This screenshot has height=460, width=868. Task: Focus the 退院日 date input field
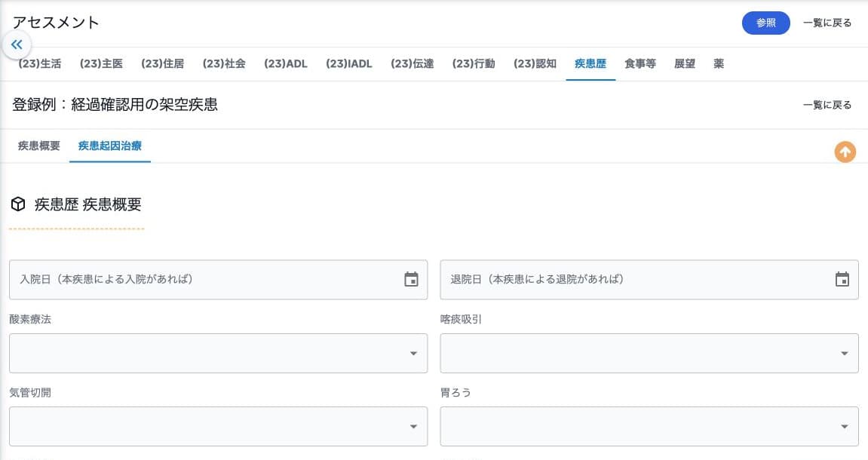pyautogui.click(x=649, y=280)
